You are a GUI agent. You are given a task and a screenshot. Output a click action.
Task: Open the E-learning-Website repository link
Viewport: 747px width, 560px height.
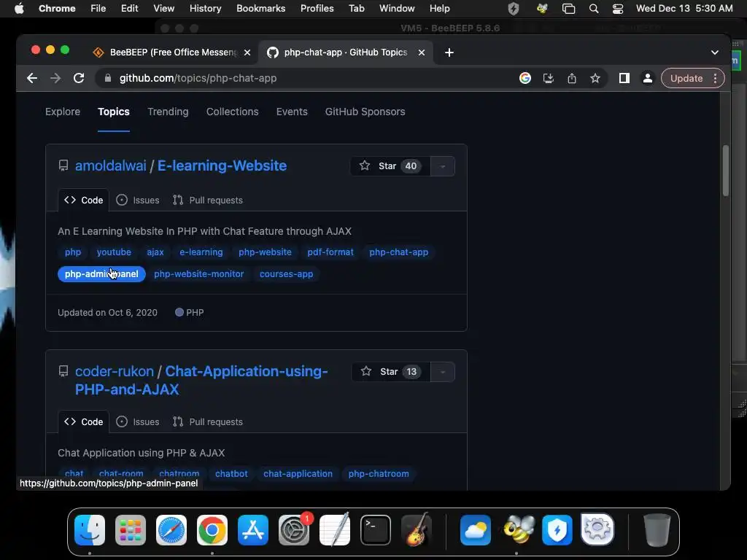(x=222, y=166)
